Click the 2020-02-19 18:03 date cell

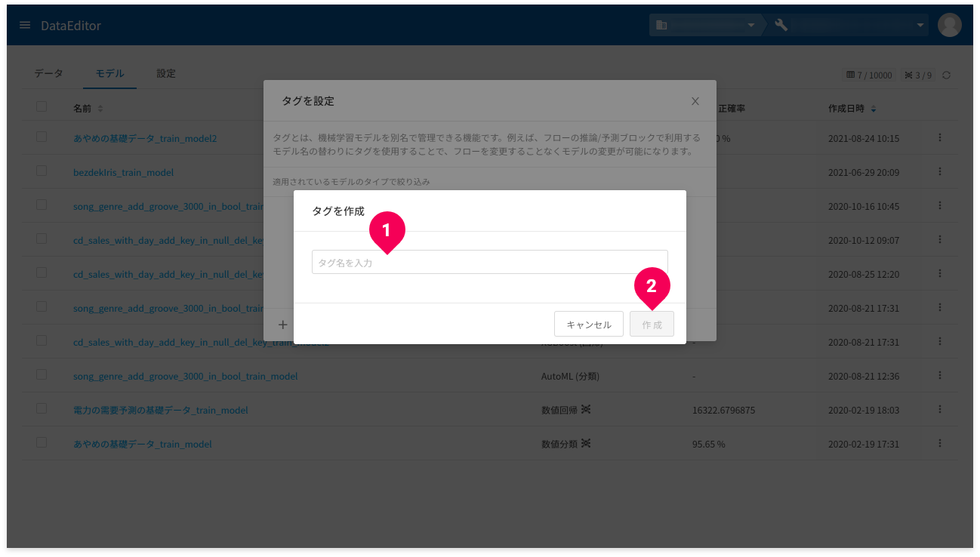point(864,410)
